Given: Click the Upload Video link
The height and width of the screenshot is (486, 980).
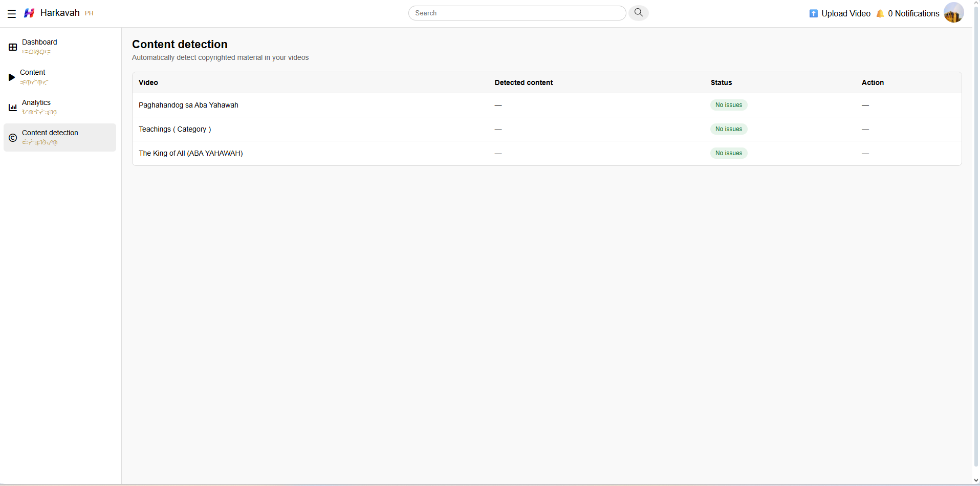Looking at the screenshot, I should [845, 14].
